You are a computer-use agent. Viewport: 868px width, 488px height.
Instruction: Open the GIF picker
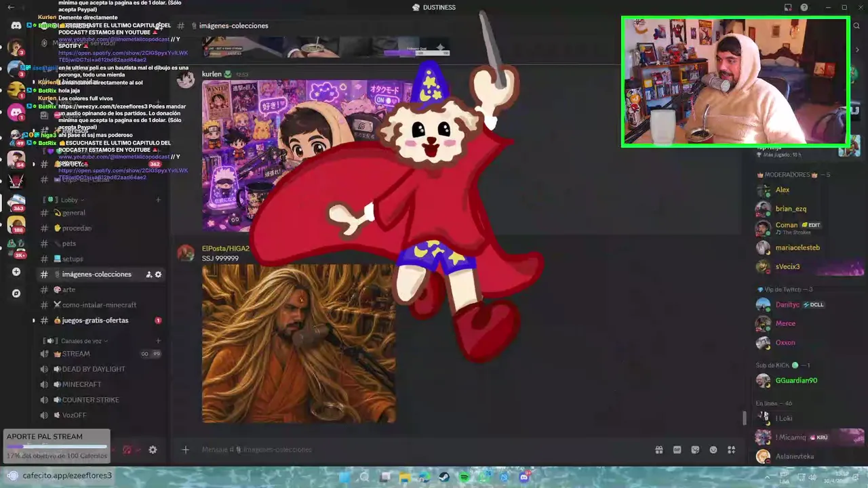677,449
